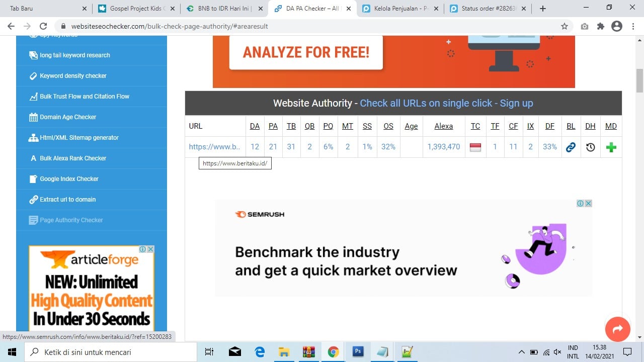Image resolution: width=644 pixels, height=362 pixels.
Task: Open Domain Age Checker in sidebar
Action: point(68,117)
